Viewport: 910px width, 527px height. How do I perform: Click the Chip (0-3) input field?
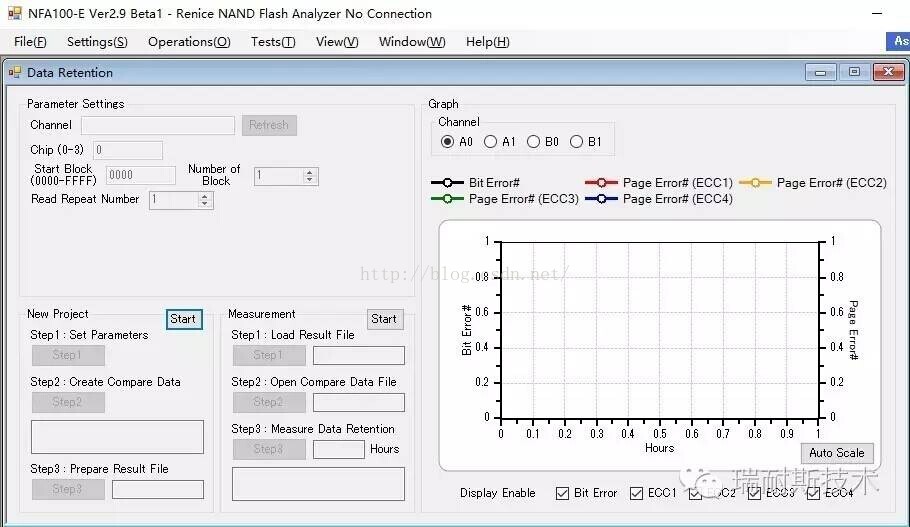[128, 150]
